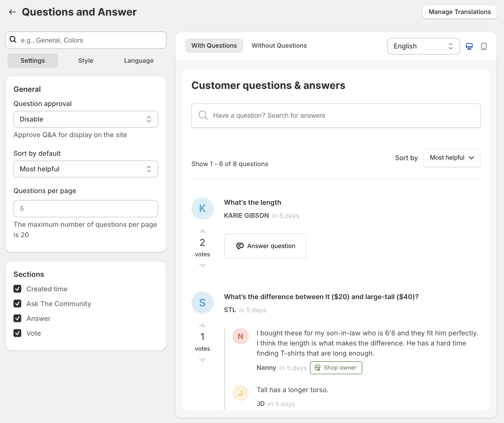Show the With Questions preview tab
The width and height of the screenshot is (504, 423).
tap(214, 46)
